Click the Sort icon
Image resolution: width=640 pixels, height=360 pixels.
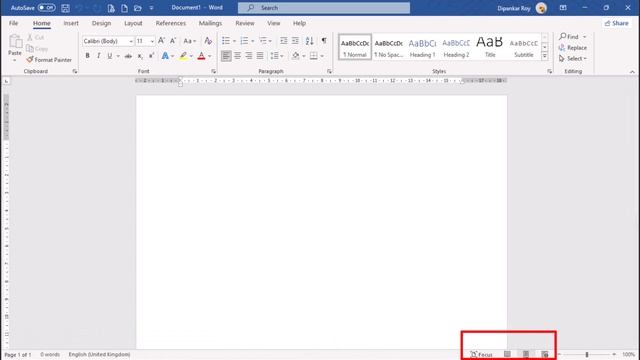[x=309, y=40]
